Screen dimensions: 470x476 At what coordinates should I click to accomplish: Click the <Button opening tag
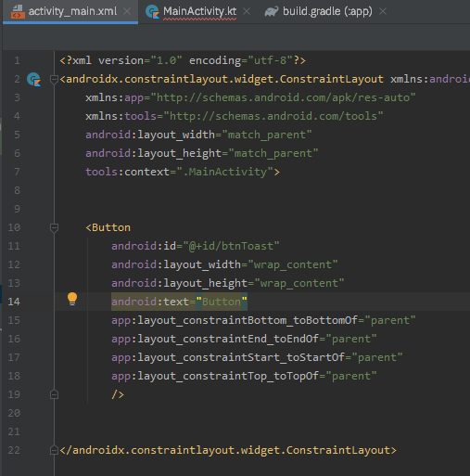pyautogui.click(x=108, y=227)
